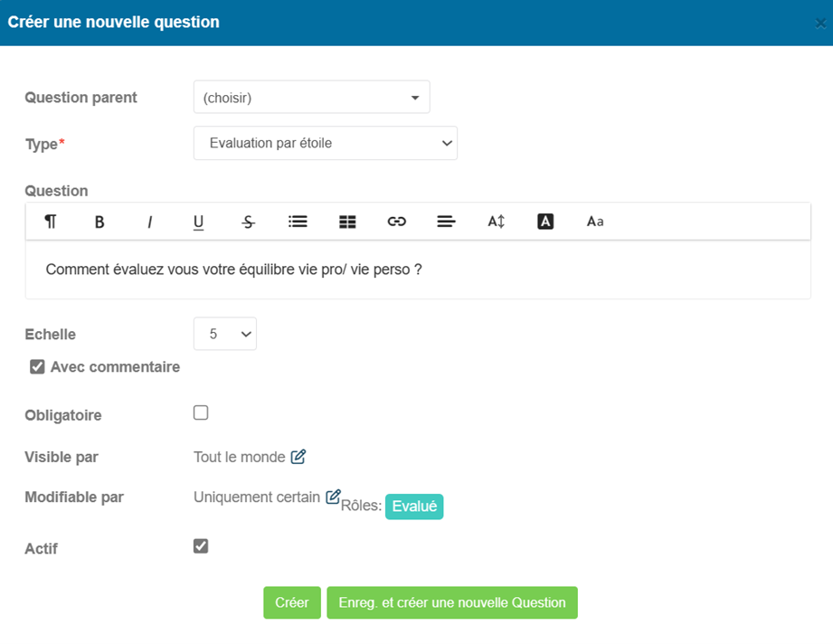Check the Obligatoire checkbox
Screen dimensions: 833x644
201,412
